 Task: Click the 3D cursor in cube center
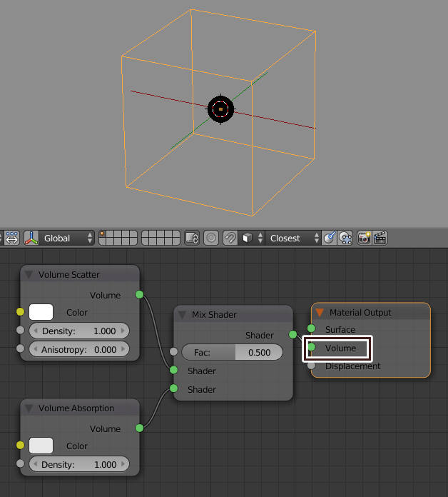[x=220, y=109]
